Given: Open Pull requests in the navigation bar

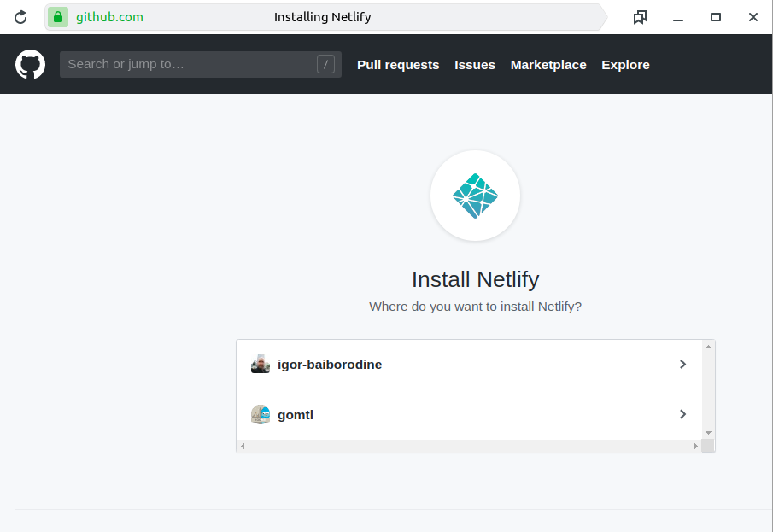Looking at the screenshot, I should click(x=398, y=65).
